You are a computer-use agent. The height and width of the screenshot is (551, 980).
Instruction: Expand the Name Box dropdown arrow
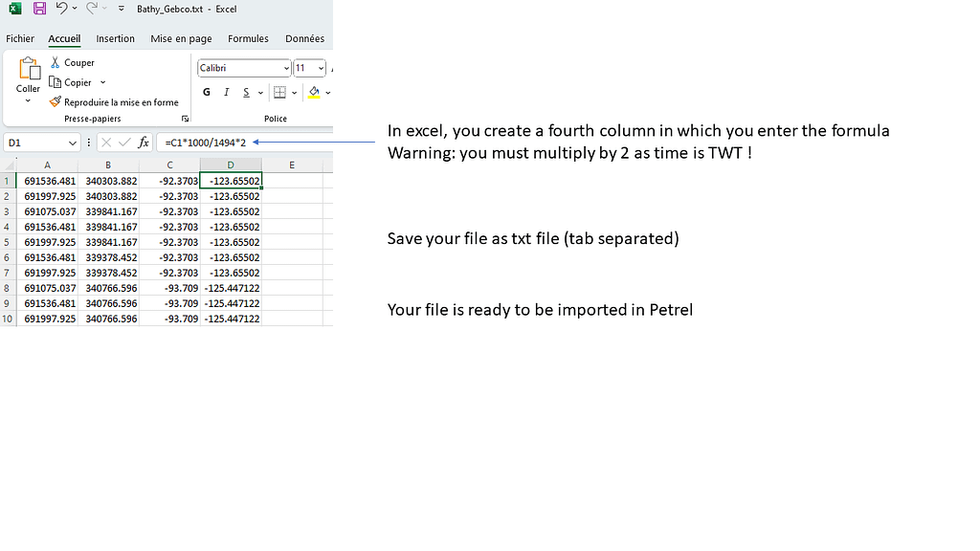[x=73, y=143]
